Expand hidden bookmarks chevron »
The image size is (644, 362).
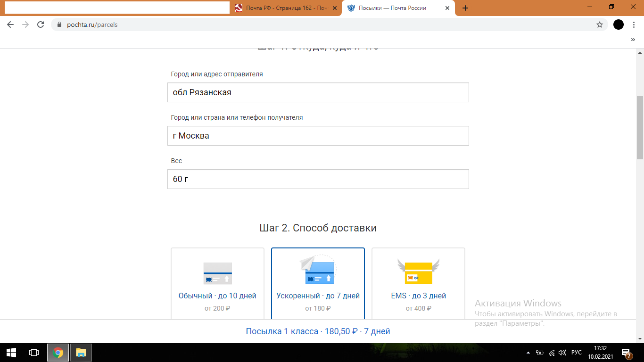click(x=633, y=40)
